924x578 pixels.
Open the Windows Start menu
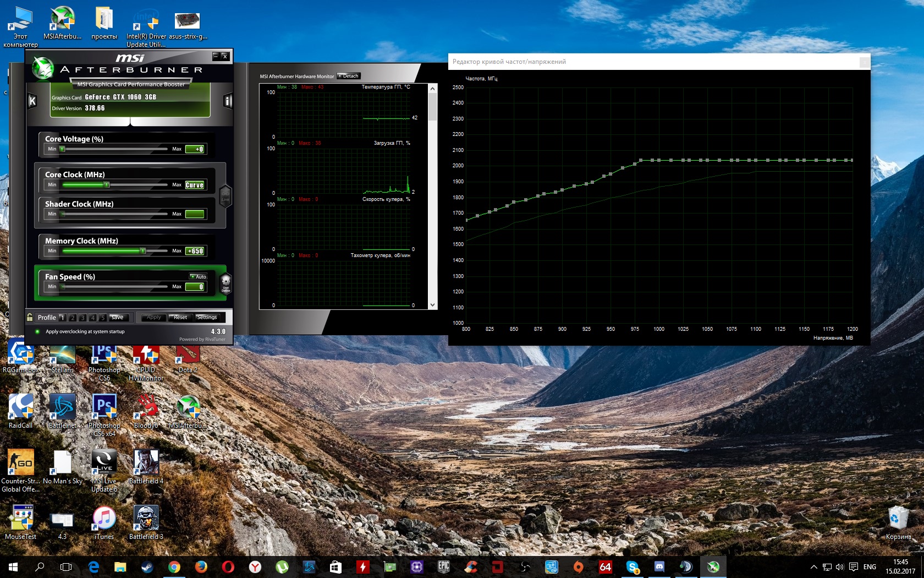(x=13, y=567)
